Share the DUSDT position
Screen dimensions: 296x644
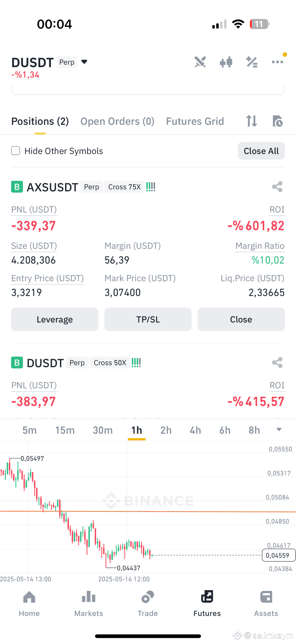pyautogui.click(x=277, y=363)
